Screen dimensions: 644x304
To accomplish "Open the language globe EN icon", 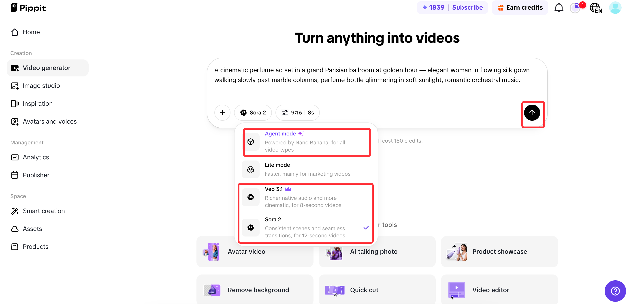I will (x=596, y=8).
